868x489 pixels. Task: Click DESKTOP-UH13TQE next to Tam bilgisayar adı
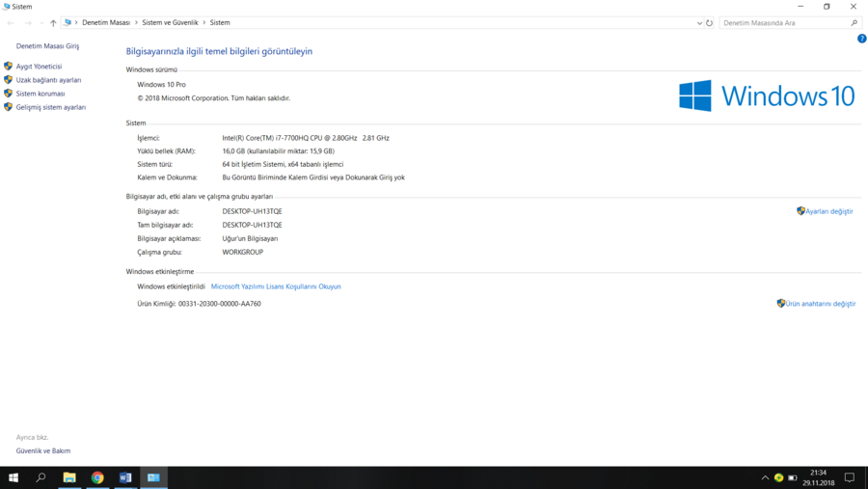(x=252, y=225)
